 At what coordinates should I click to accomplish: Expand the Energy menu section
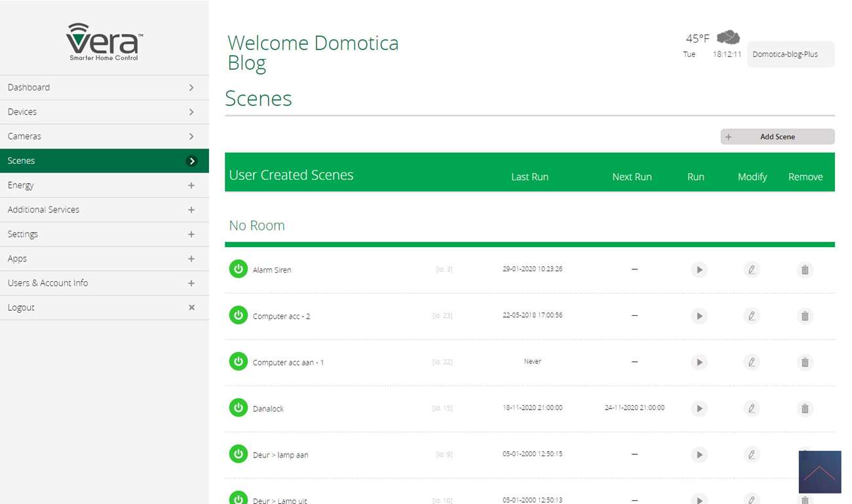pyautogui.click(x=104, y=185)
